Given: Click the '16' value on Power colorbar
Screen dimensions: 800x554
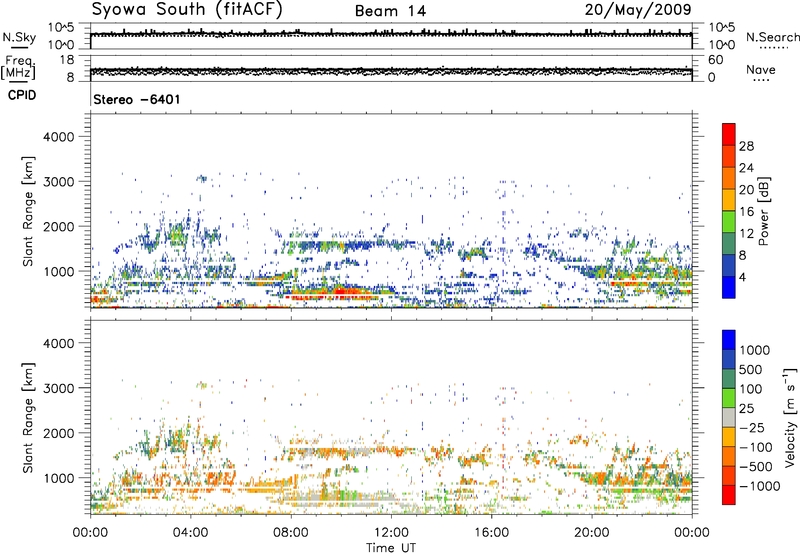Looking at the screenshot, I should [x=746, y=212].
